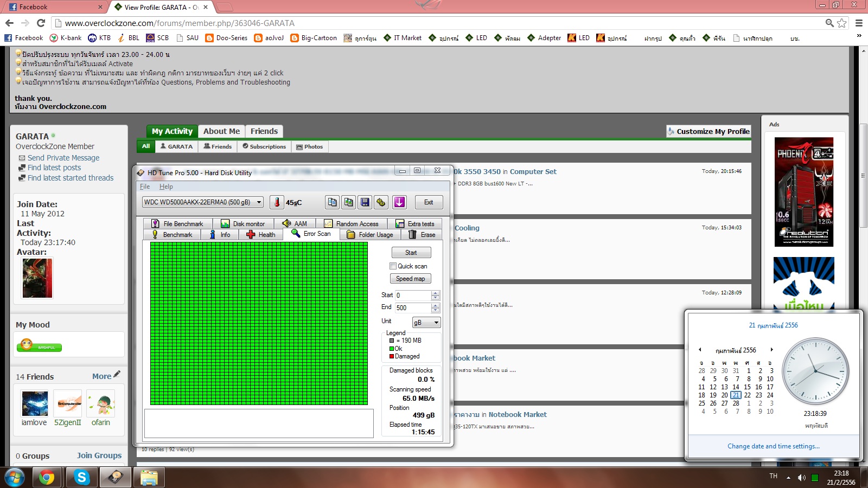The image size is (868, 488).
Task: Click Change date and time settings
Action: 774,446
